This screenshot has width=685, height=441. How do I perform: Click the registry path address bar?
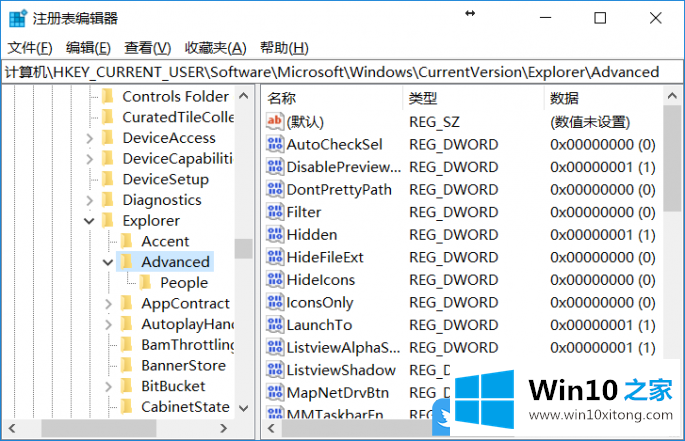(x=342, y=72)
